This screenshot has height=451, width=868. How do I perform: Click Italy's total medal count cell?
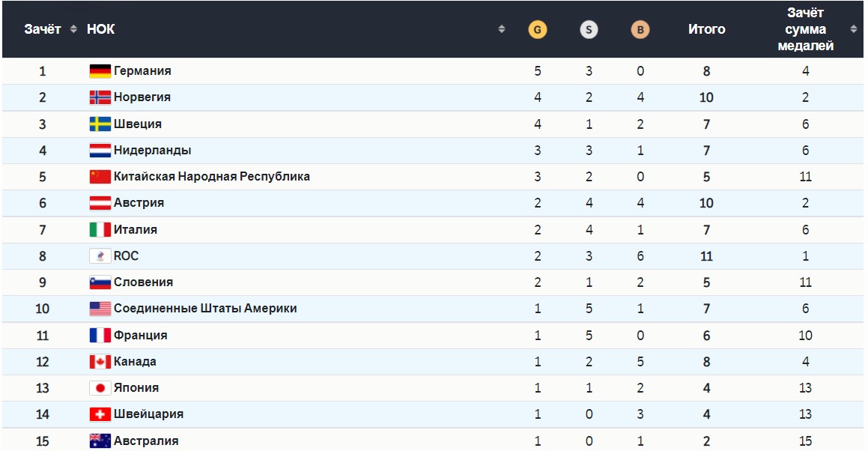pyautogui.click(x=706, y=230)
